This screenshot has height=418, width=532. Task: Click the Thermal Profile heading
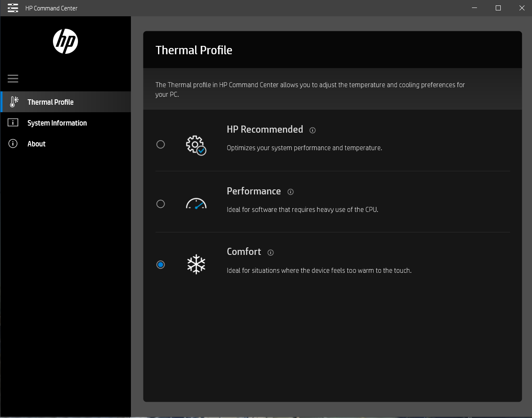coord(194,50)
